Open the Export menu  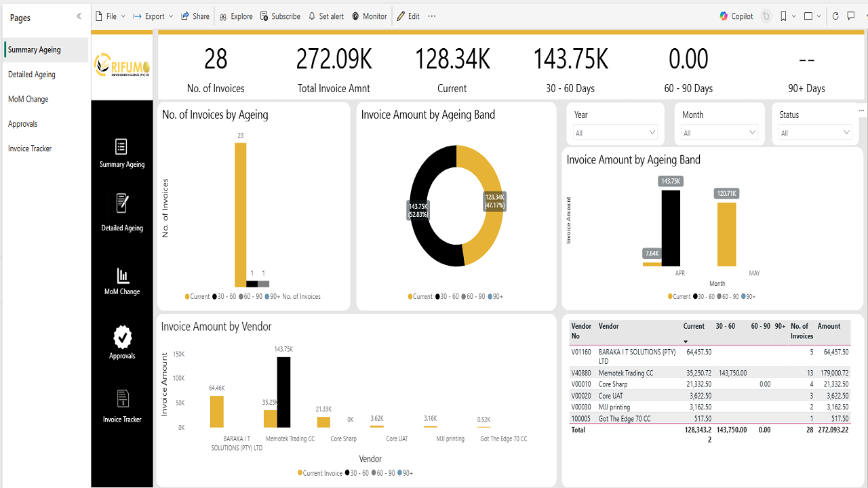pyautogui.click(x=153, y=16)
